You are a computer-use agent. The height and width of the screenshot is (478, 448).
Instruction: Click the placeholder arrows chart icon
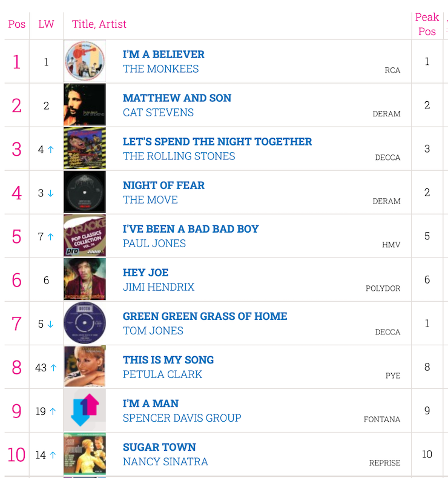click(85, 410)
